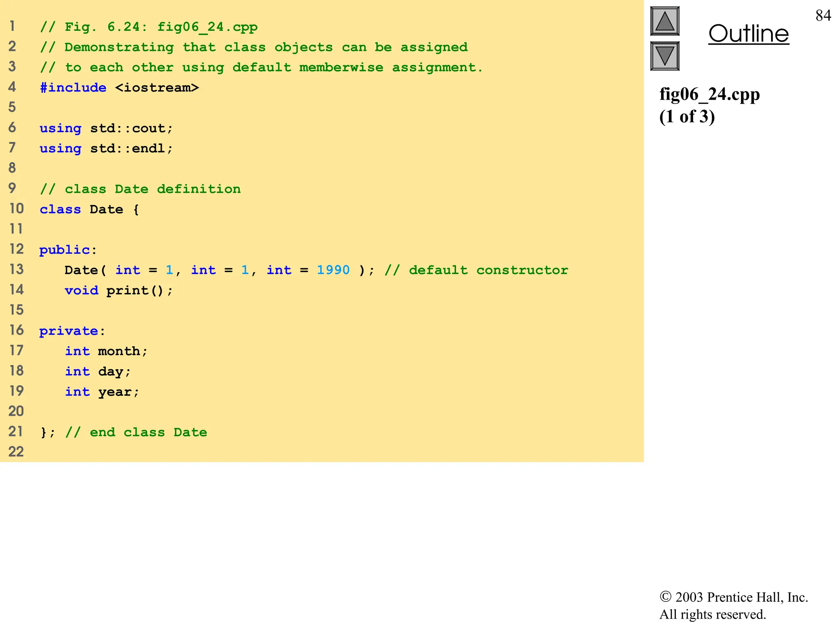
Task: Select the '<iostream>' header name
Action: (x=157, y=88)
